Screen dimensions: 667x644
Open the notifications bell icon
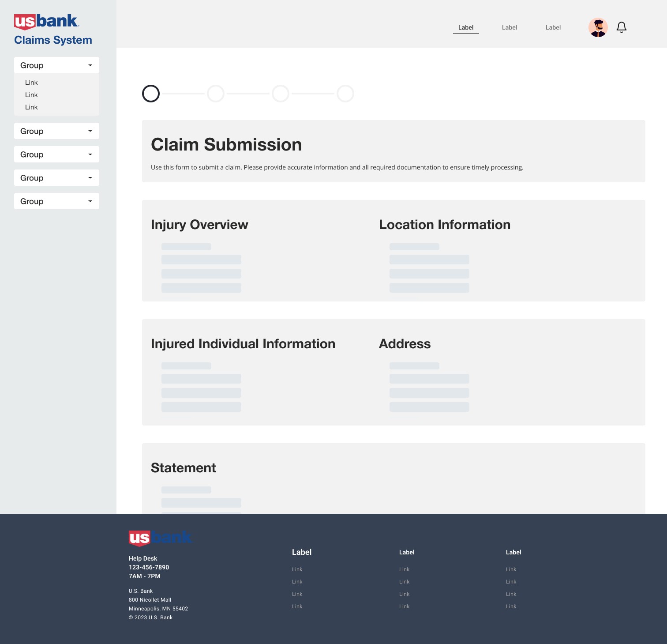coord(622,27)
